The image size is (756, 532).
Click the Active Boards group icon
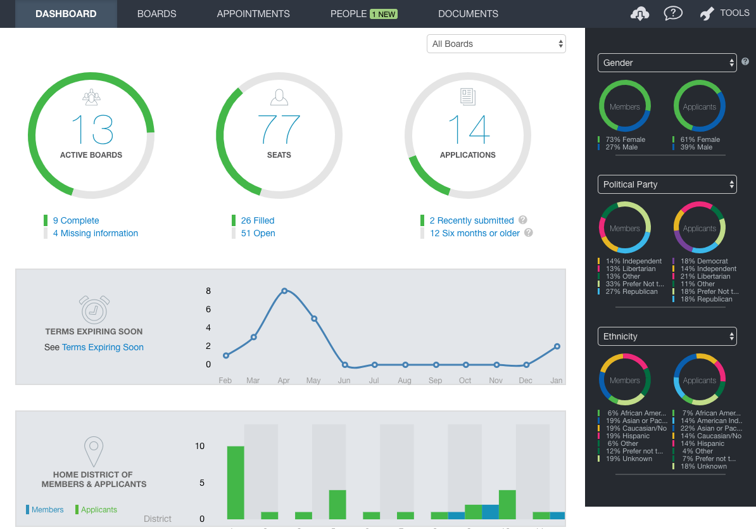tap(92, 97)
